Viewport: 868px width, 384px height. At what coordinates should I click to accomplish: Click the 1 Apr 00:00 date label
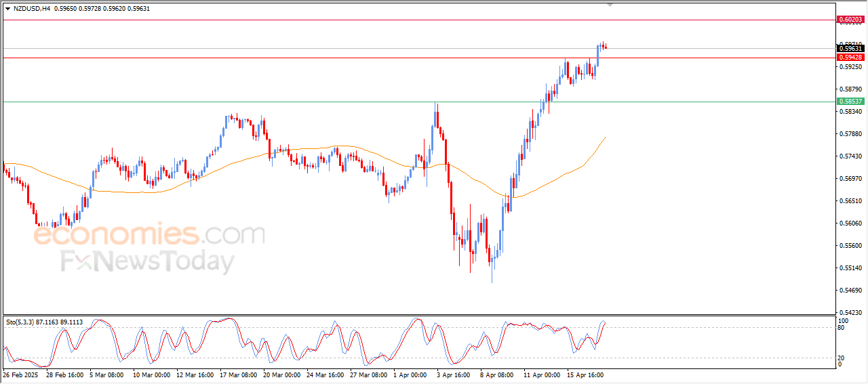[410, 374]
